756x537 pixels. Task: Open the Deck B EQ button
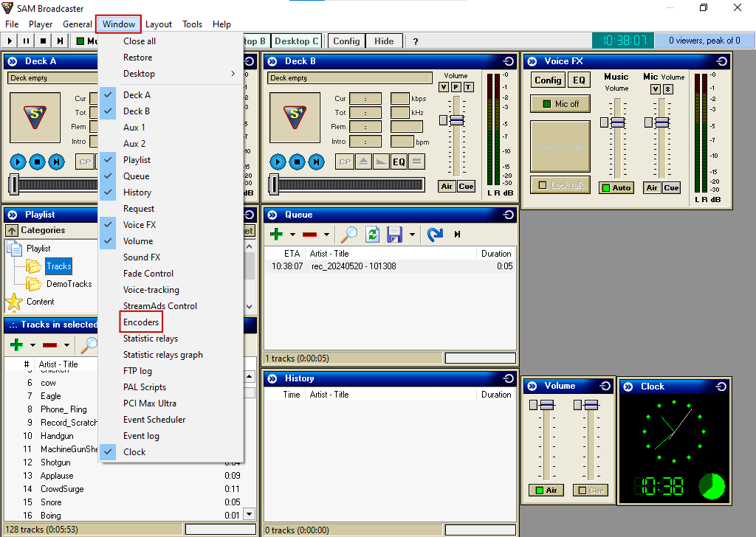pyautogui.click(x=399, y=162)
